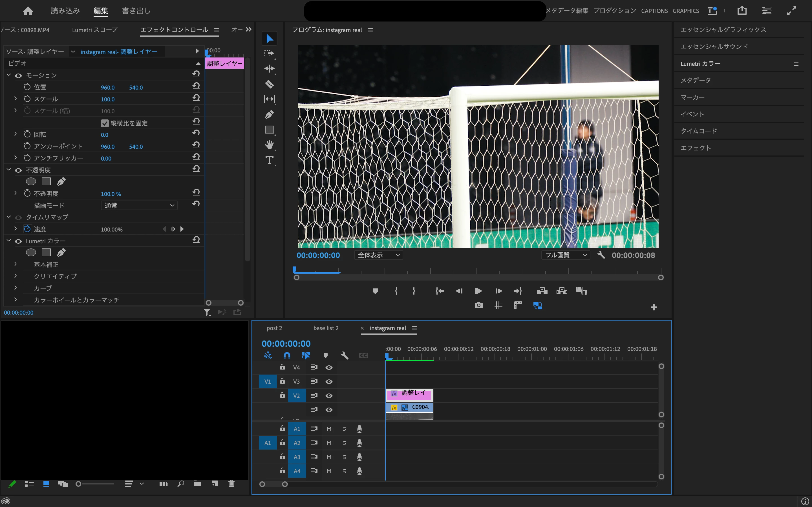The height and width of the screenshot is (507, 812).
Task: Select the Type tool
Action: [270, 160]
